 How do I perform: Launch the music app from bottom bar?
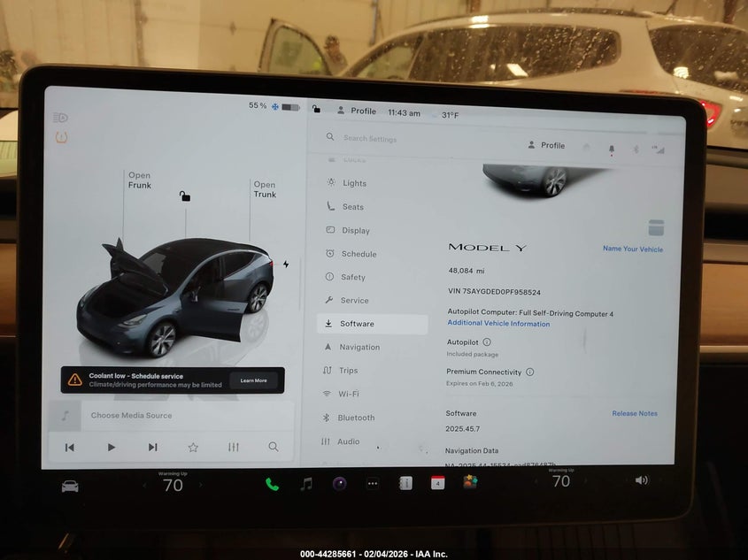(306, 484)
